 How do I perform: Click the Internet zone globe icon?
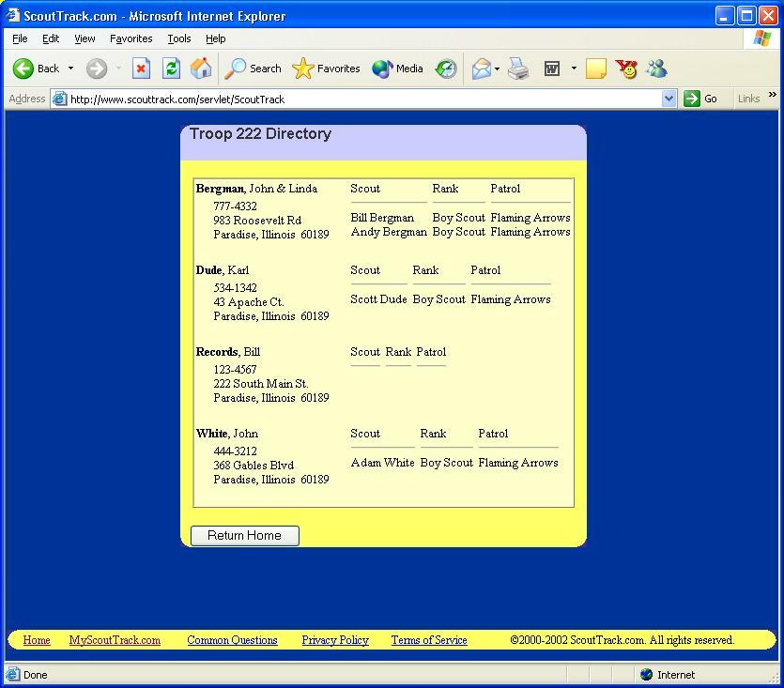click(646, 675)
